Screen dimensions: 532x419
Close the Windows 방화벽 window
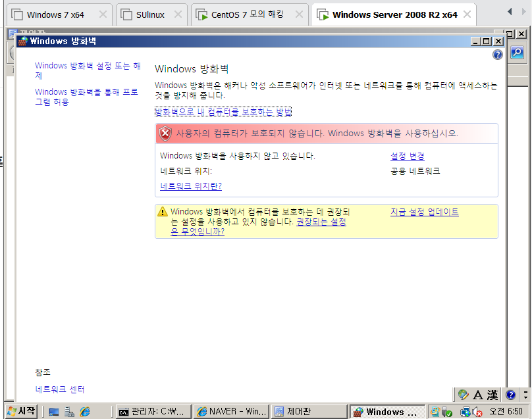click(x=498, y=41)
